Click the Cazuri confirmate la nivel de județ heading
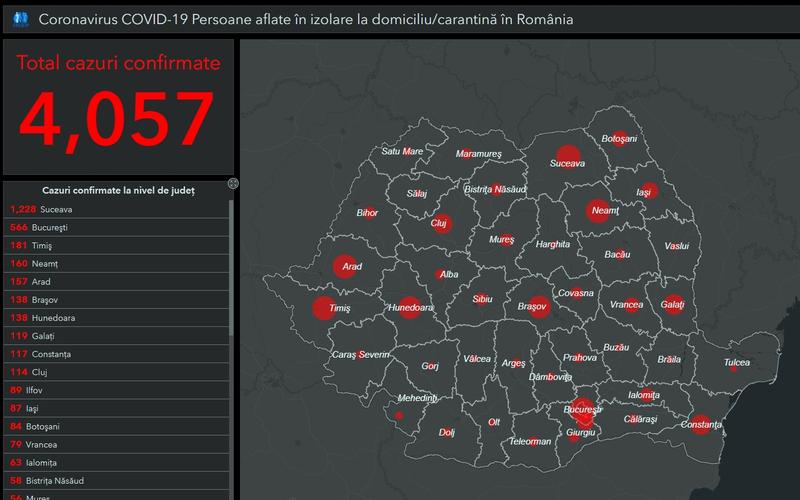This screenshot has width=800, height=500. tap(118, 190)
